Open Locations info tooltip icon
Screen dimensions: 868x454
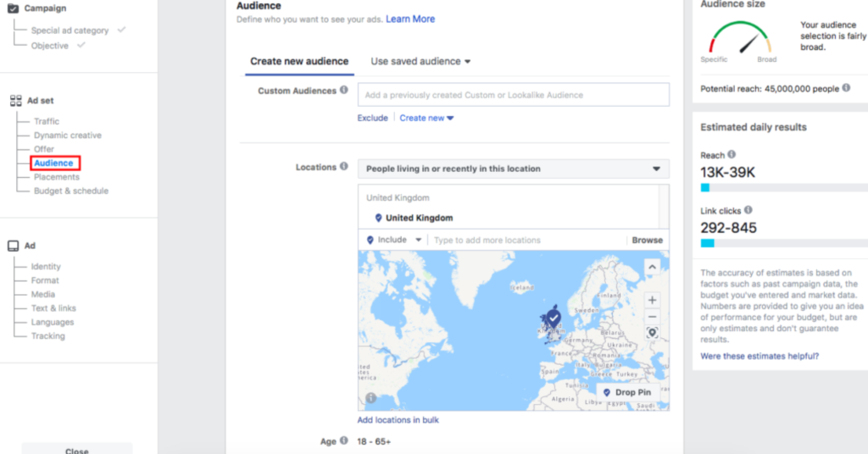[344, 167]
